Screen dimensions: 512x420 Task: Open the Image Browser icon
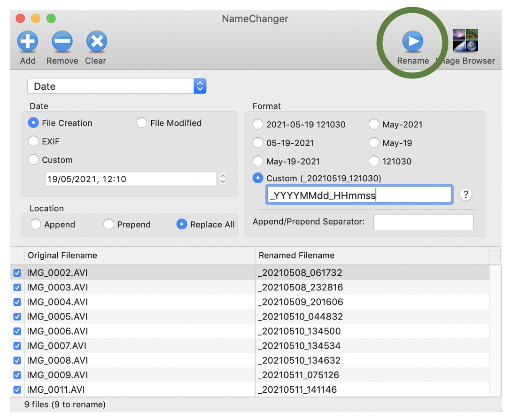(465, 40)
